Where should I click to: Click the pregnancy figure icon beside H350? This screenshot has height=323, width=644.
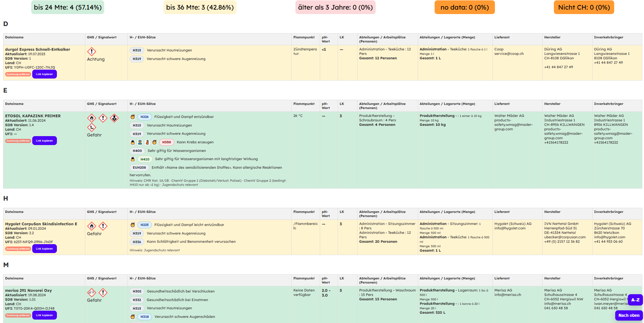pos(147,142)
